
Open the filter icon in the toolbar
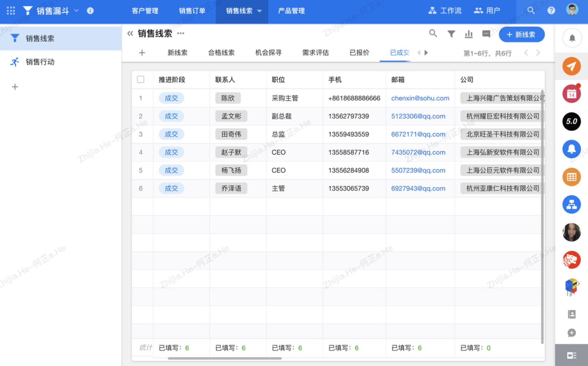click(x=451, y=34)
